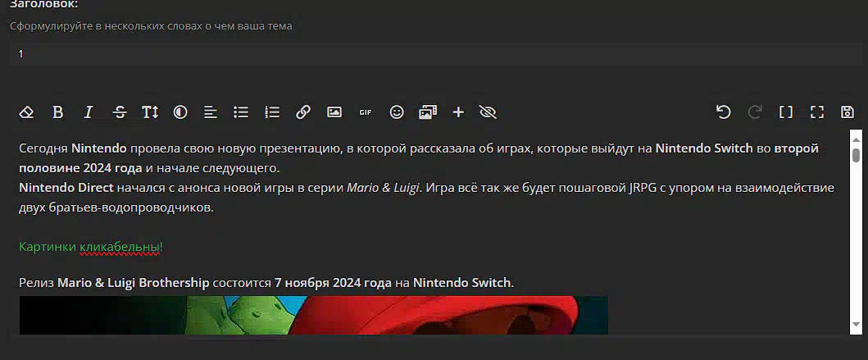868x360 pixels.
Task: Click the green text 'Картинки кликабельны!'
Action: click(91, 247)
